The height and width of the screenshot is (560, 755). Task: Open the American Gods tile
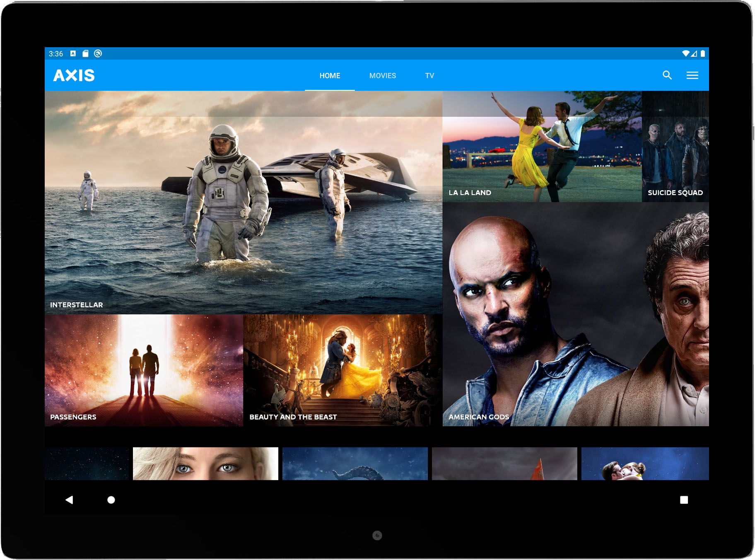click(576, 314)
